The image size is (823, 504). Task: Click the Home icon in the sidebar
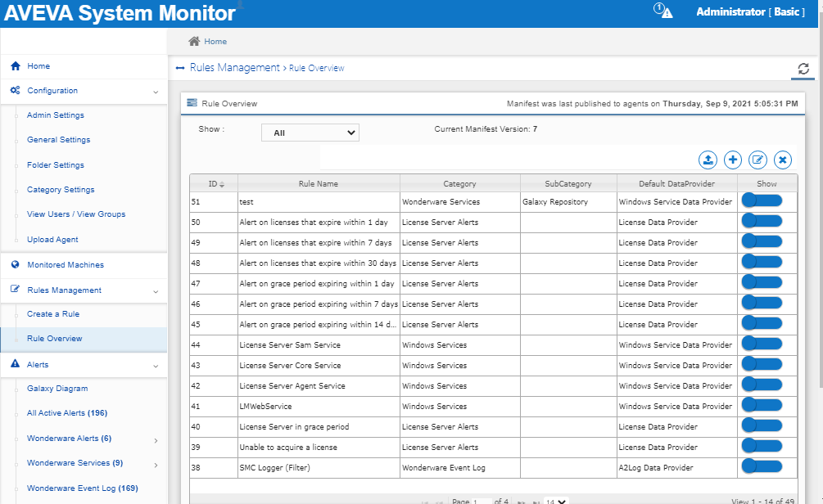click(16, 66)
